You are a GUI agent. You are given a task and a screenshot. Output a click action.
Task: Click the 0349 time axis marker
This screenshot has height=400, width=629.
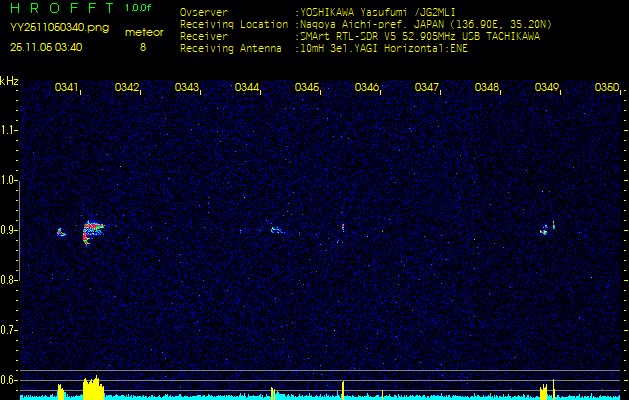pyautogui.click(x=547, y=87)
